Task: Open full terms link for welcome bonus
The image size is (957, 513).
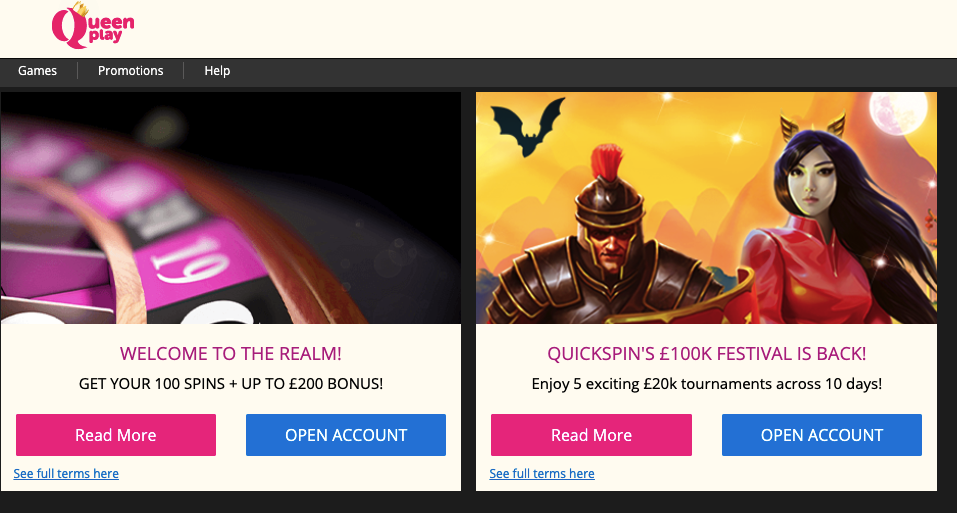Action: 66,474
